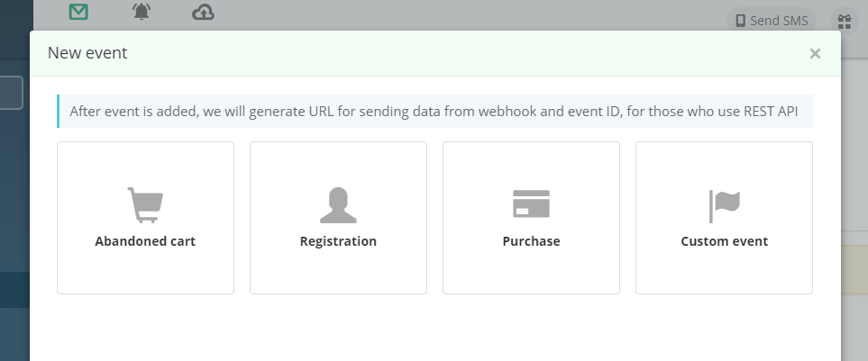Viewport: 868px width, 361px height.
Task: Click the teal bar beside info message
Action: coord(58,112)
